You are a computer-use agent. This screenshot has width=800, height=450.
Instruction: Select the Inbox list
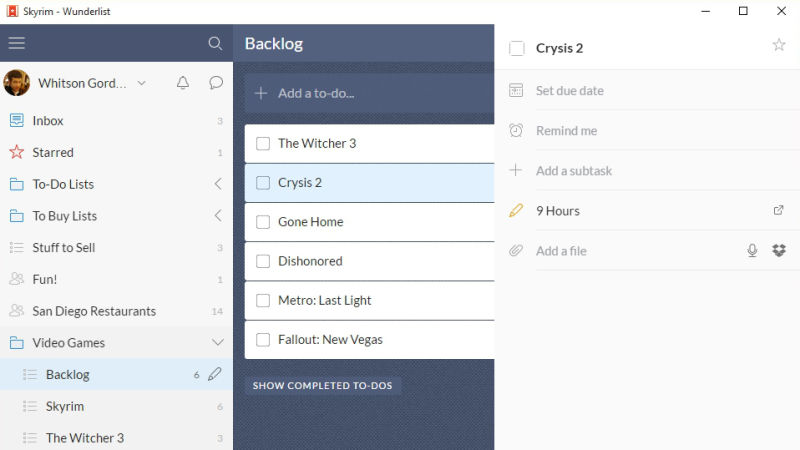[x=116, y=120]
